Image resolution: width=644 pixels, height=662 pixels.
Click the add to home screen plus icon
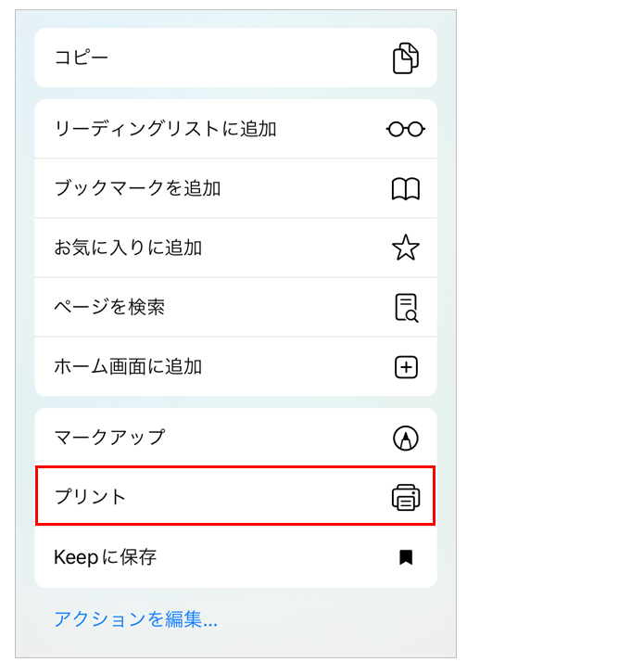[406, 367]
